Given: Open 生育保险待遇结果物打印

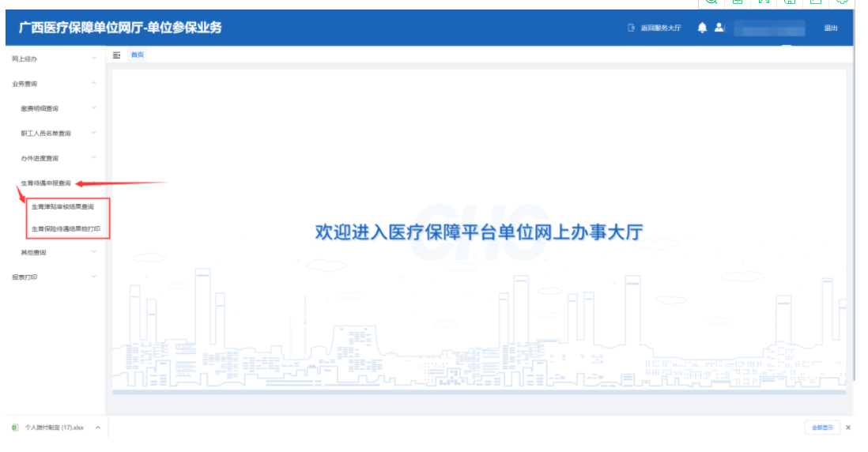Looking at the screenshot, I should (66, 229).
